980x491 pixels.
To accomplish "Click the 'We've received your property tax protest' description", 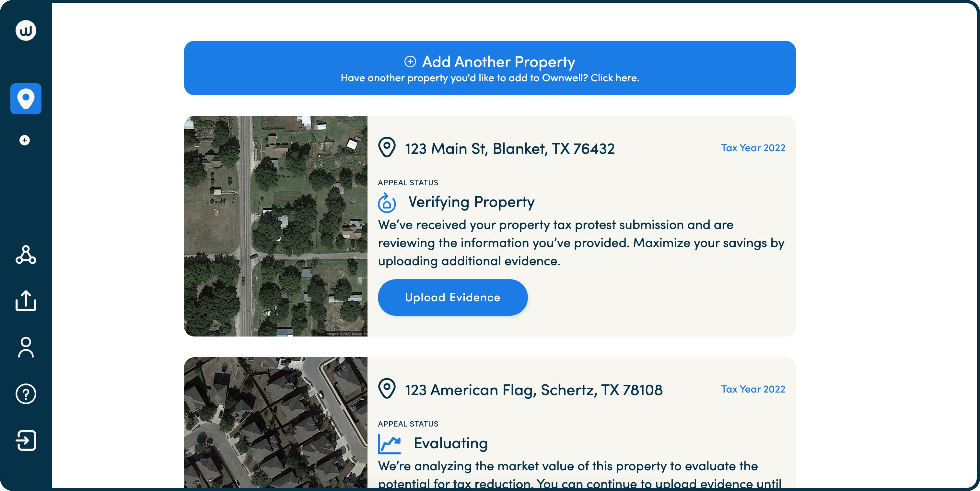I will [581, 243].
